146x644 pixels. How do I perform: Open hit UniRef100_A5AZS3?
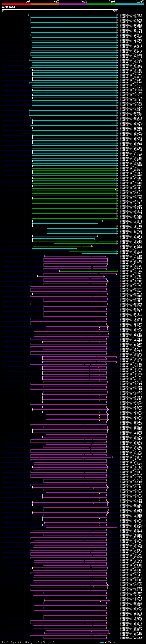tap(131, 48)
